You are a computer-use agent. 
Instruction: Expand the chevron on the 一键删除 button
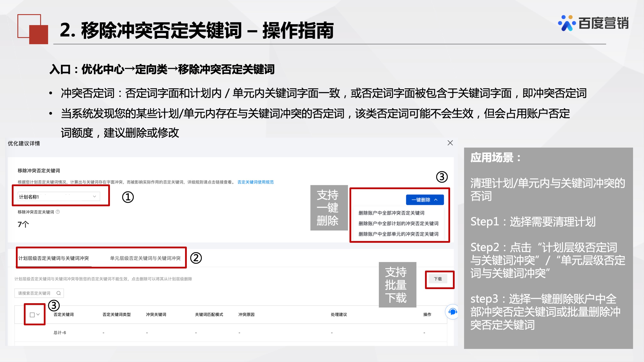pos(437,200)
